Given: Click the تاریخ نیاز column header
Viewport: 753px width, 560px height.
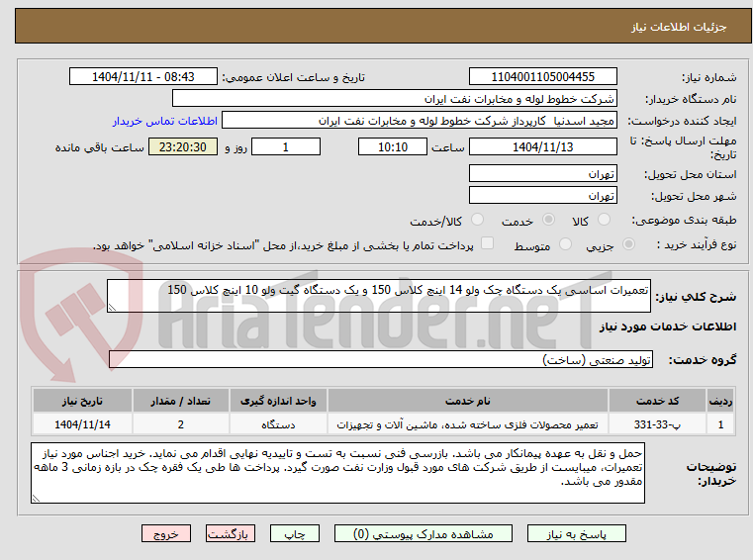Looking at the screenshot, I should pyautogui.click(x=82, y=401).
